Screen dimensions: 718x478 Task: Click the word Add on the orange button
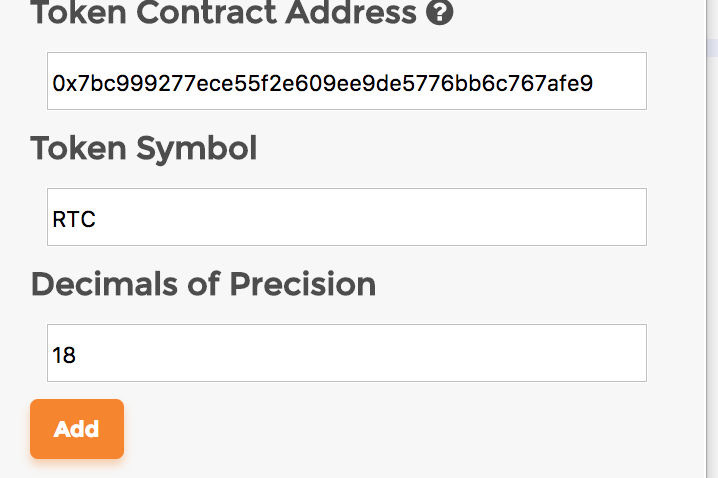[76, 429]
